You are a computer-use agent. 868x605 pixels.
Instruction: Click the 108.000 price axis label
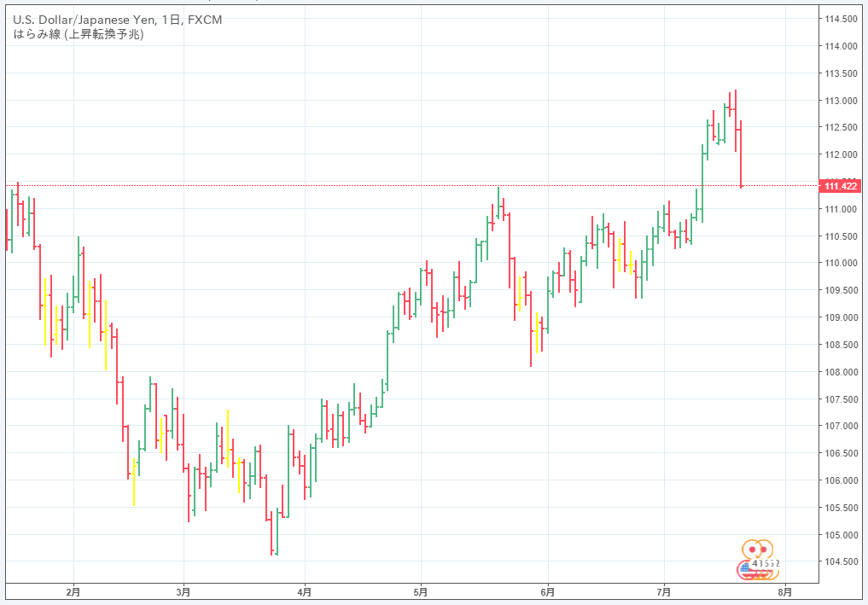pos(841,372)
